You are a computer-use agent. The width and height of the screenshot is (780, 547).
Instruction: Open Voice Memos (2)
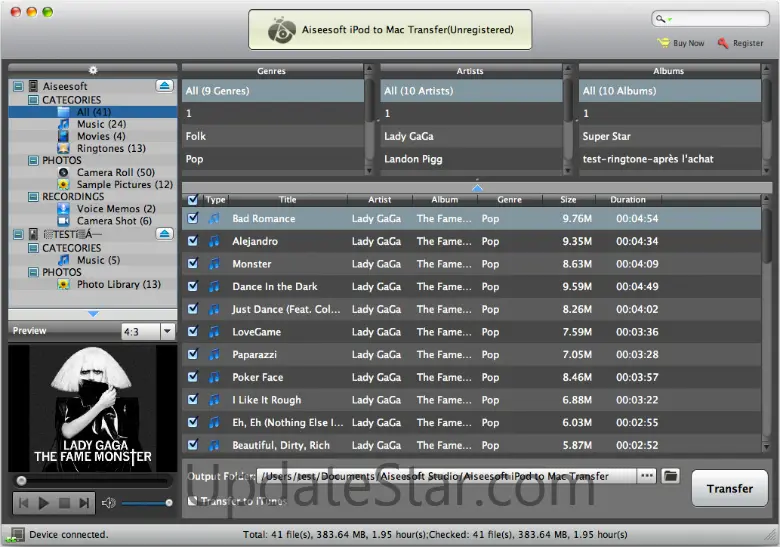click(x=116, y=209)
